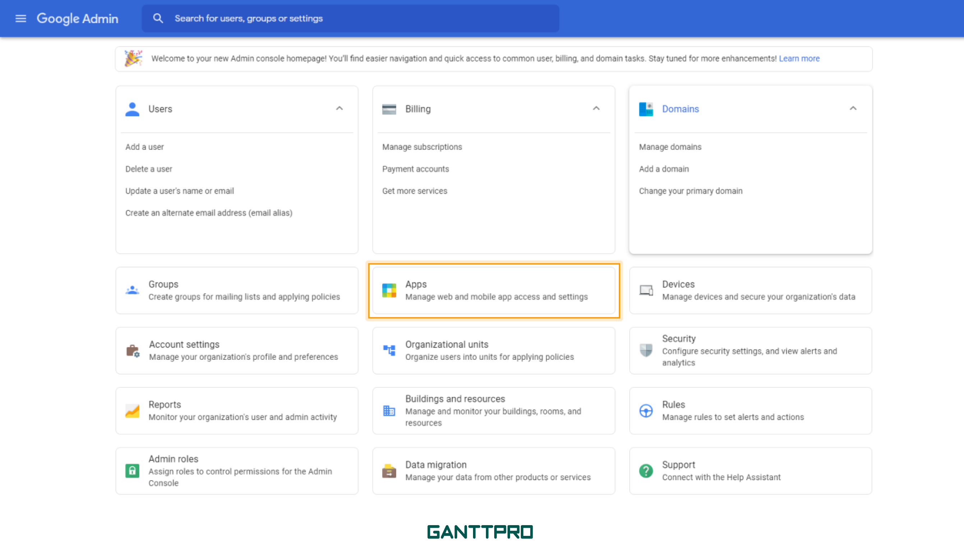Select Change your primary domain
The height and width of the screenshot is (560, 964).
pos(690,191)
